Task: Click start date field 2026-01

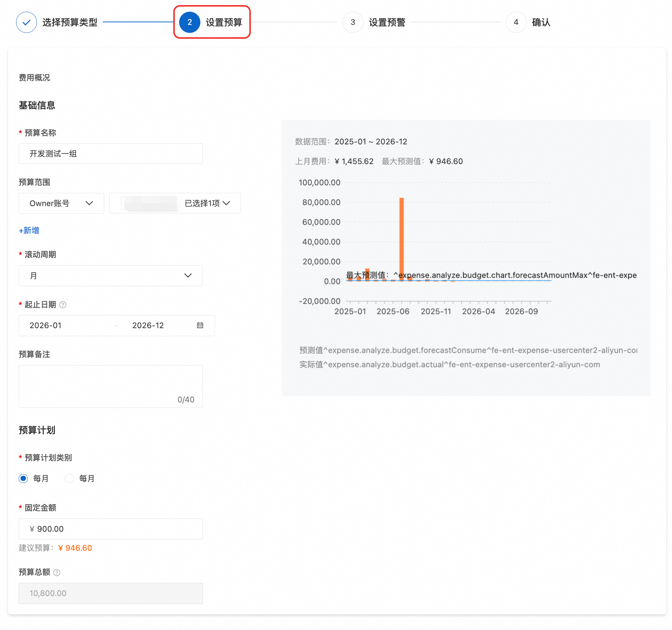Action: coord(46,325)
